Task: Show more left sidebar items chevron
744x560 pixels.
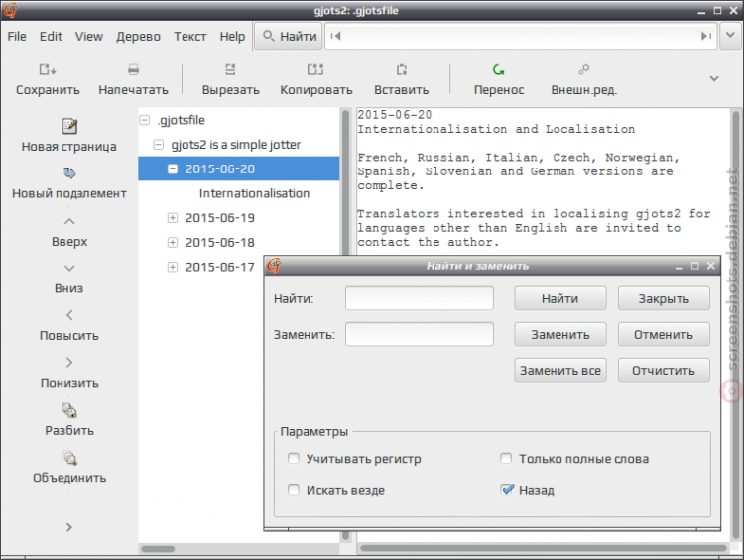Action: coord(69,527)
